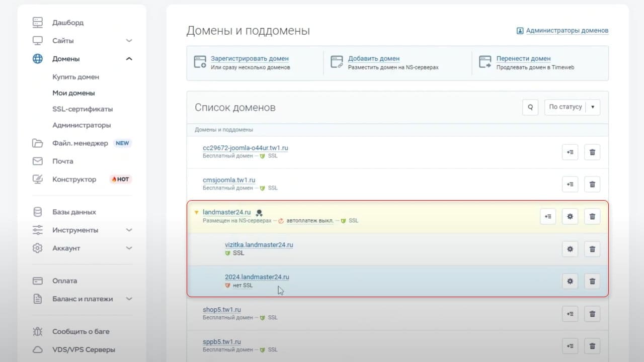Screen dimensions: 644x362
Task: Delete vizitka.landmaster24.ru with trash icon
Action: pos(592,249)
